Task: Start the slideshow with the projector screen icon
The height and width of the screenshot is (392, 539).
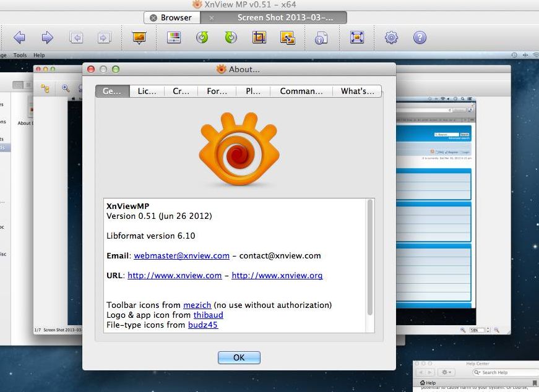Action: point(139,37)
